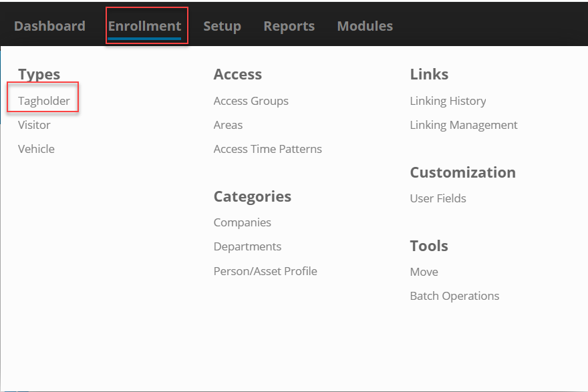The height and width of the screenshot is (392, 588).
Task: Open Person/Asset Profile
Action: click(265, 271)
